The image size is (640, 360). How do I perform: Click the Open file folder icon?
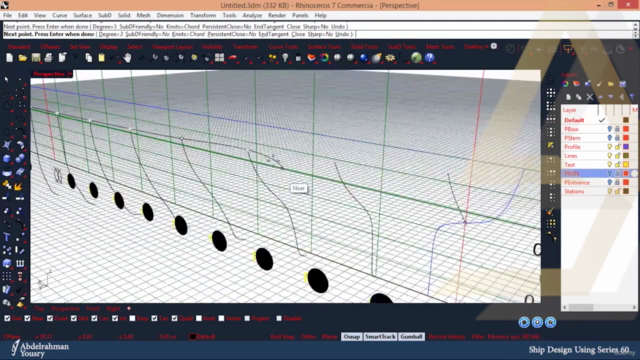pyautogui.click(x=23, y=58)
